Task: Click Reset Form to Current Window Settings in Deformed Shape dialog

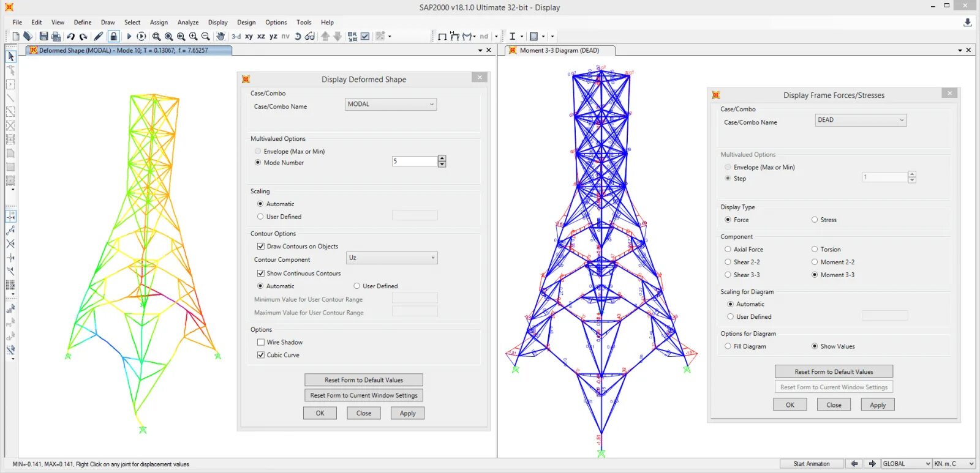Action: coord(364,395)
